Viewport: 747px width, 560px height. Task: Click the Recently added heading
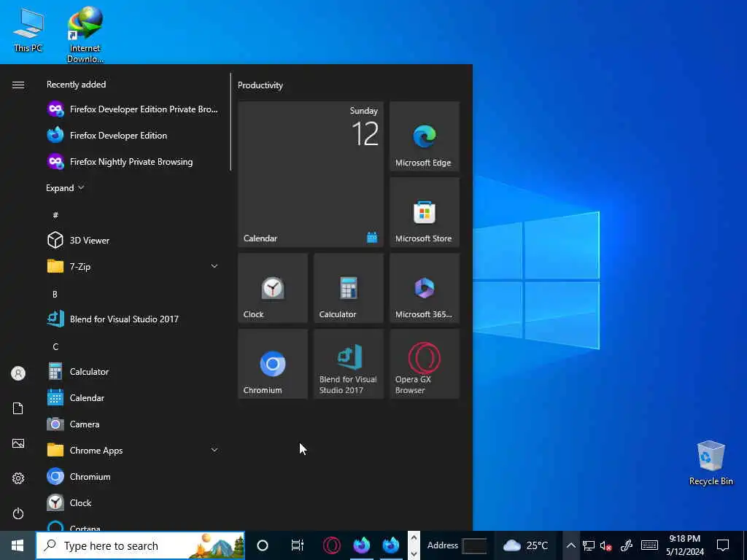click(x=76, y=85)
